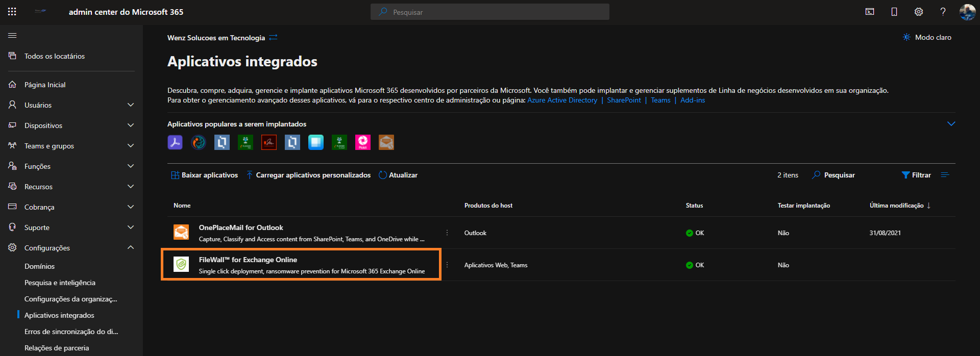The height and width of the screenshot is (356, 980).
Task: Open FileWall for Exchange Online app name
Action: pos(248,260)
